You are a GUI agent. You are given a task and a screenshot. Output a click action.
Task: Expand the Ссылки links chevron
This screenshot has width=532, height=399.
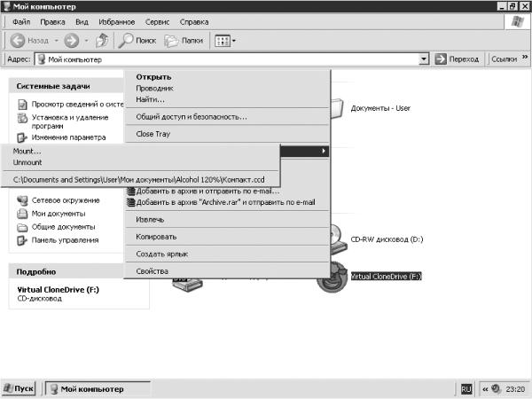click(x=525, y=57)
